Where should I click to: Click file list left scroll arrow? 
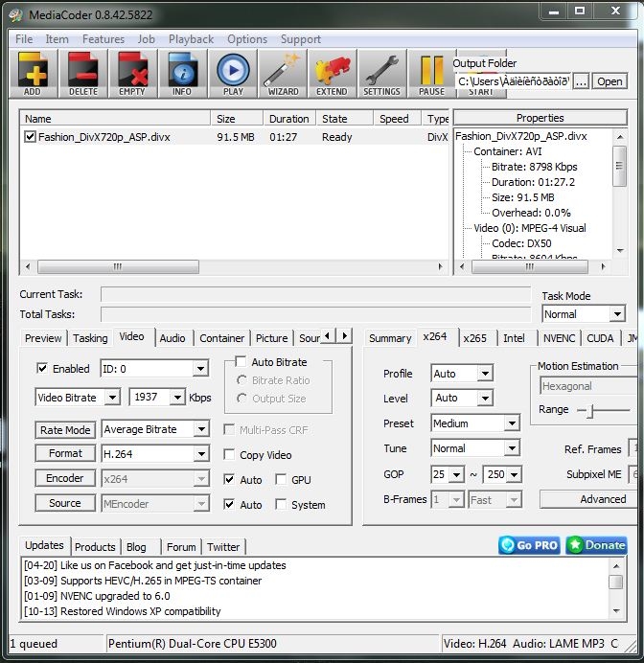(x=28, y=266)
